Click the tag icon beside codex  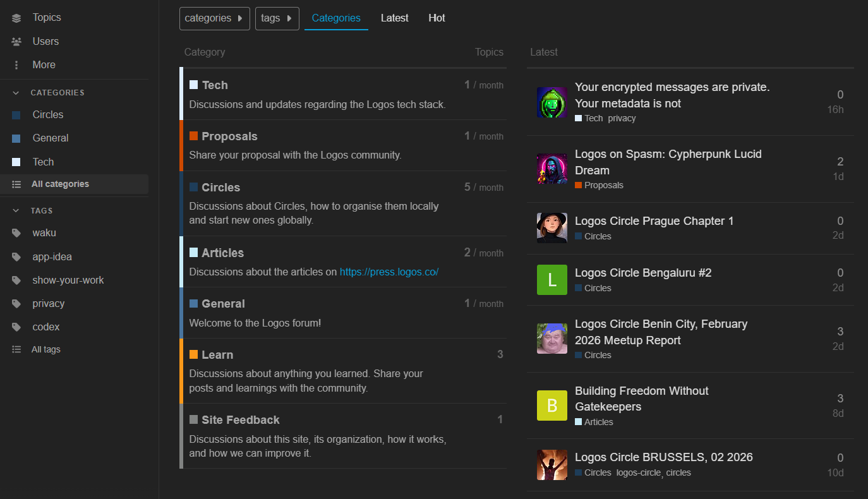(x=16, y=327)
